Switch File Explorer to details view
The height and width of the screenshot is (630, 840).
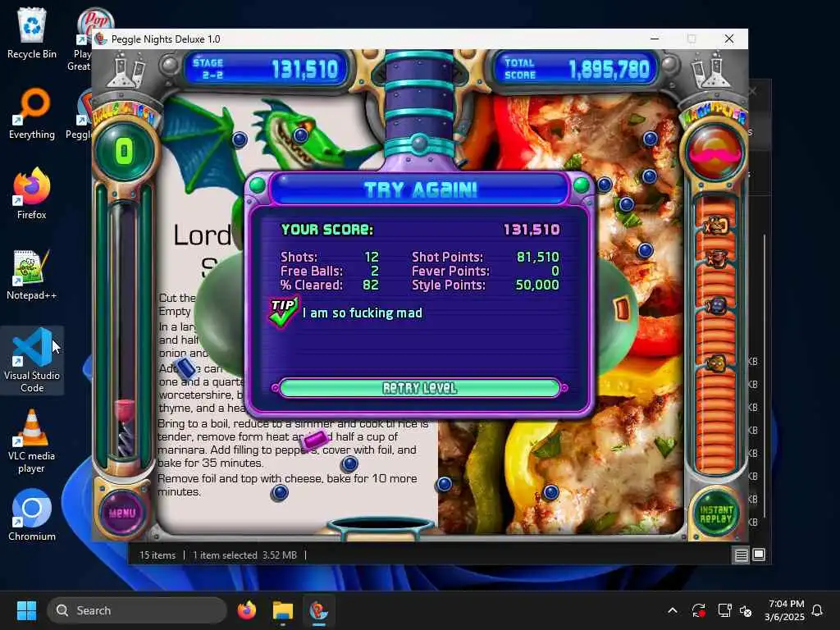click(741, 555)
